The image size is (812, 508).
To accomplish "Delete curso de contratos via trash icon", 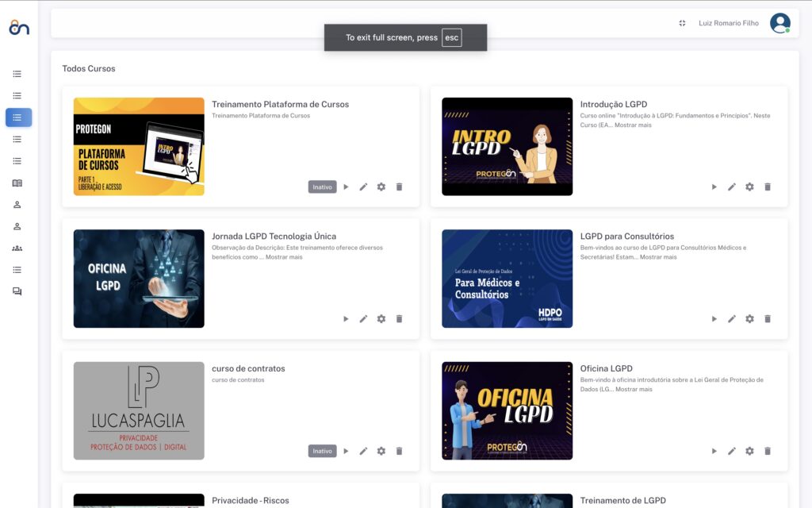I will tap(400, 451).
